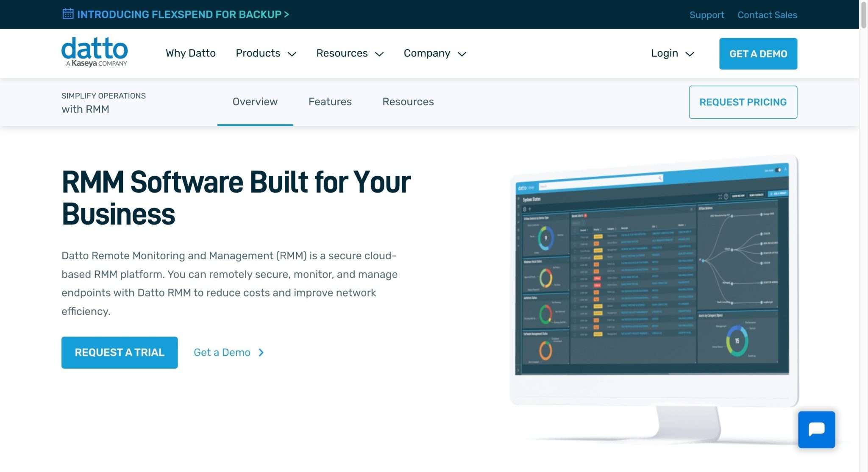Click the REQUEST PRICING button
The height and width of the screenshot is (472, 868).
(743, 102)
